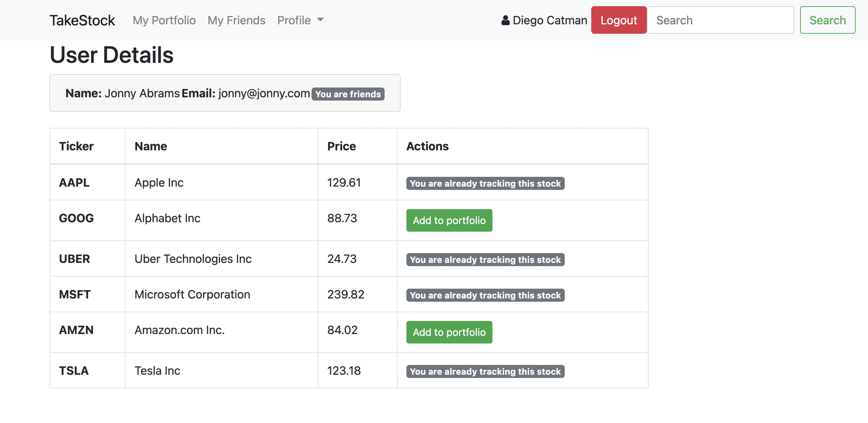Click the tracking badge for Tesla Inc
The width and height of the screenshot is (868, 423).
coord(485,371)
